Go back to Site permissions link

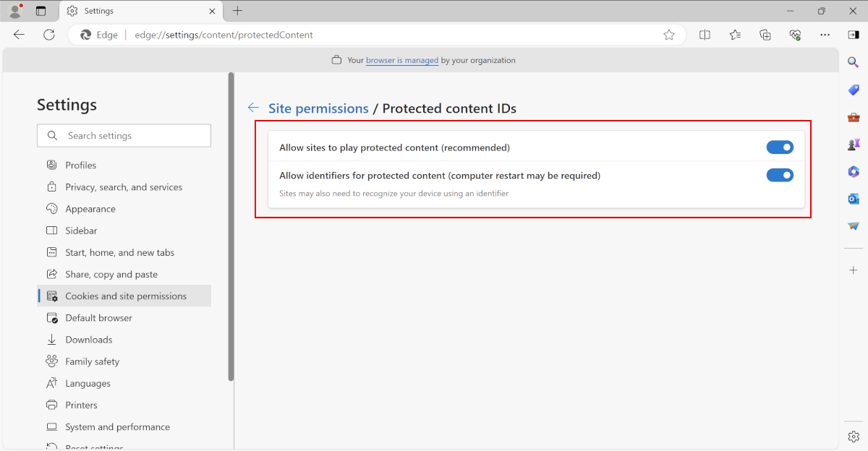click(318, 108)
